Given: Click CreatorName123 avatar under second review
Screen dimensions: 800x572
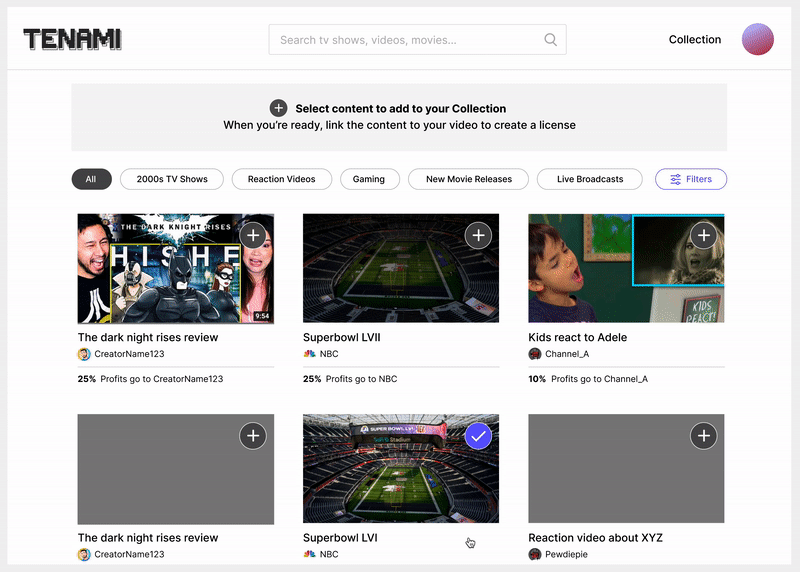Looking at the screenshot, I should (x=84, y=554).
